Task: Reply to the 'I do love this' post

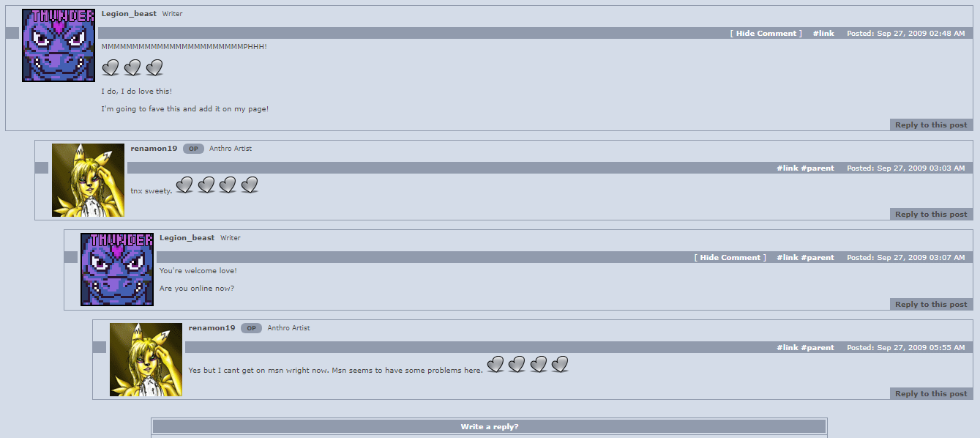Action: pyautogui.click(x=931, y=125)
